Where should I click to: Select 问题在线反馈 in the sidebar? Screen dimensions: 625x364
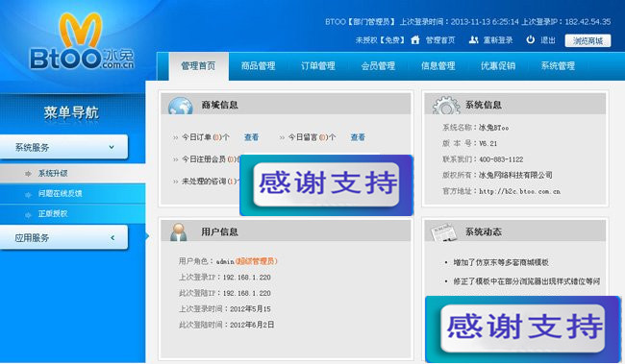[60, 194]
